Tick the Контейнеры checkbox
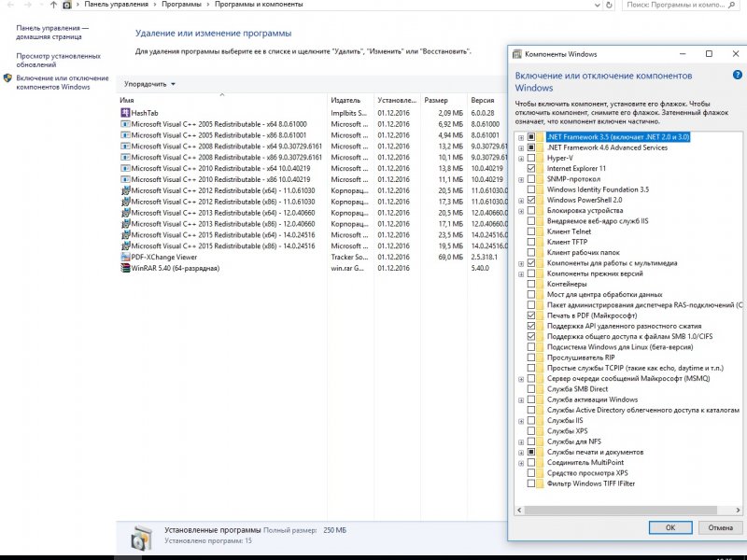747x560 pixels. click(531, 284)
